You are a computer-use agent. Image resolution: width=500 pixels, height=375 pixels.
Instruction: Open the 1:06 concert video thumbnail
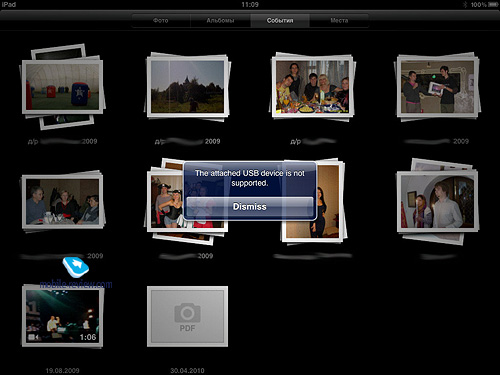pos(62,316)
